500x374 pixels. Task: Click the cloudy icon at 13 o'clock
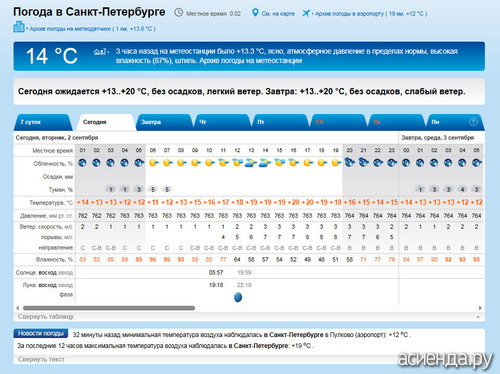point(251,163)
